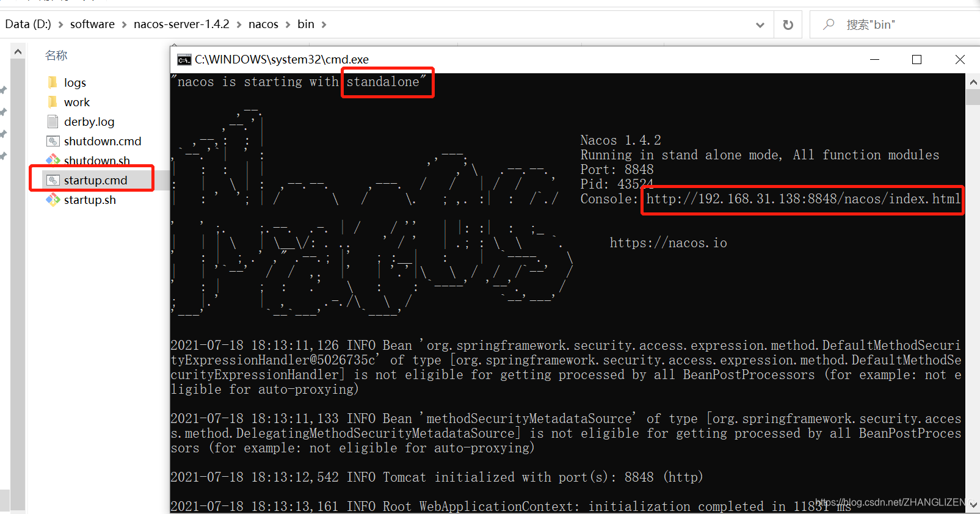Viewport: 980px width, 514px height.
Task: Select the shutdown.cmd file name
Action: tap(103, 141)
